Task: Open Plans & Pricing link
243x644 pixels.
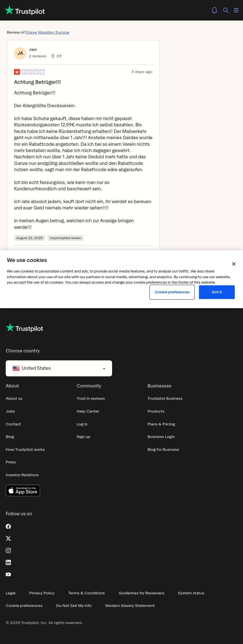Action: pyautogui.click(x=161, y=424)
